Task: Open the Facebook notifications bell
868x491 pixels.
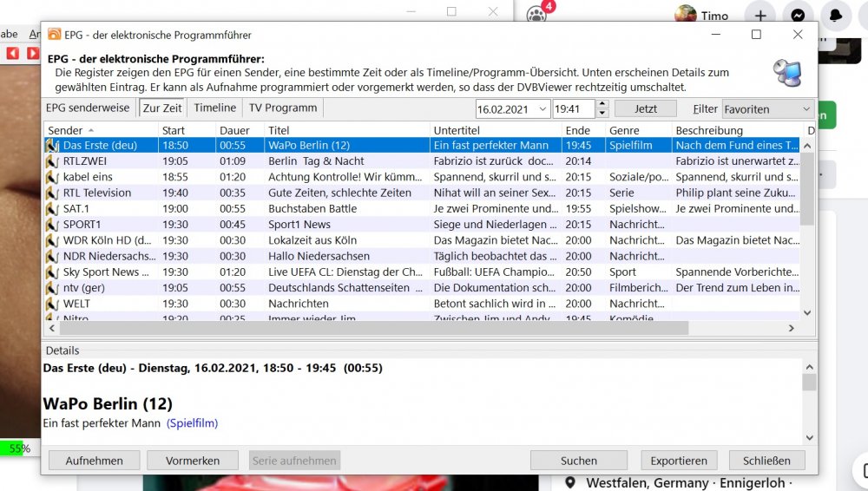Action: coord(835,16)
